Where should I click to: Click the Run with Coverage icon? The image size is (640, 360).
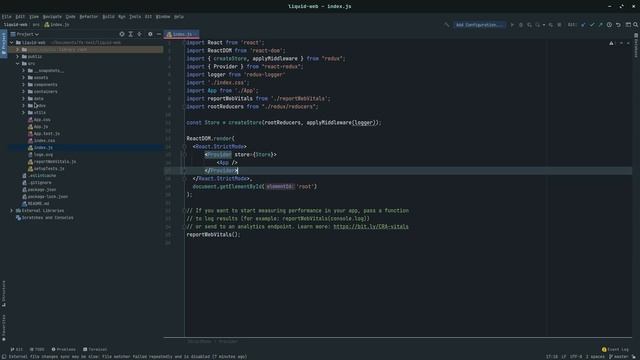point(529,25)
